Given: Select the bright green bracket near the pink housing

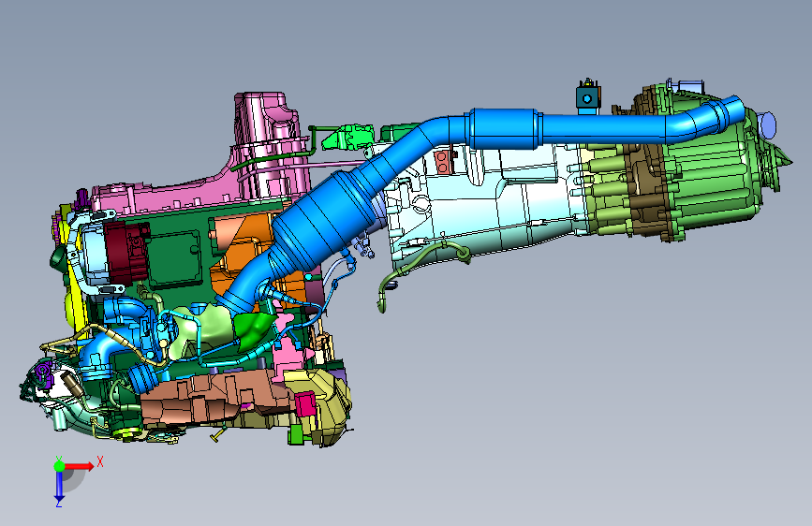Looking at the screenshot, I should (x=347, y=137).
